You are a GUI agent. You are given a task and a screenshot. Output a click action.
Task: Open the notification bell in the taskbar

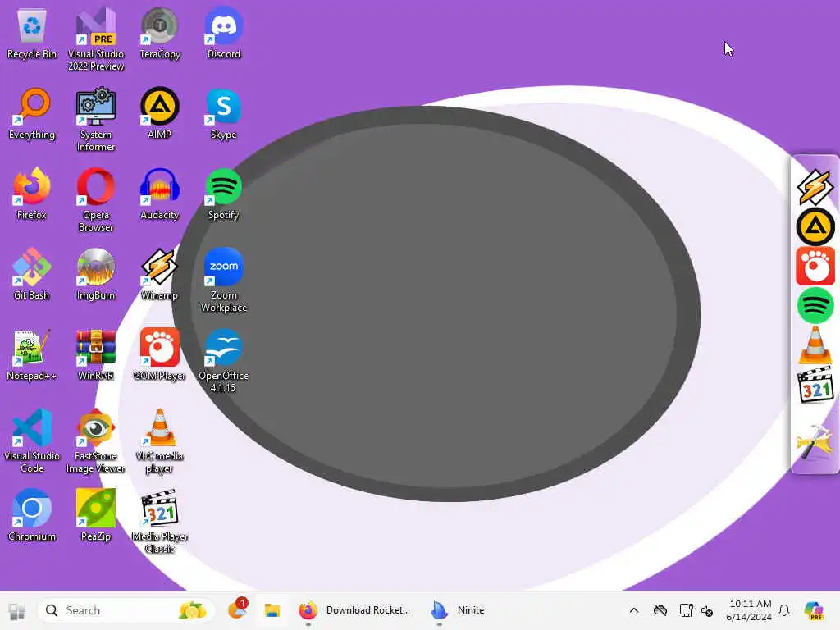tap(784, 610)
